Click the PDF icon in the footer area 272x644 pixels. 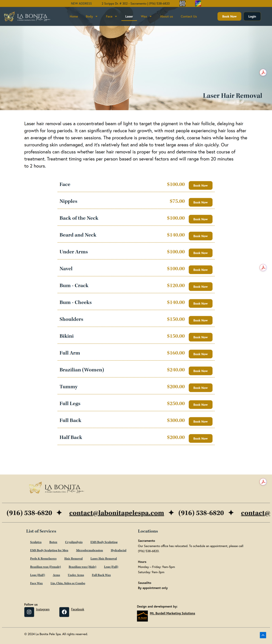tap(263, 481)
